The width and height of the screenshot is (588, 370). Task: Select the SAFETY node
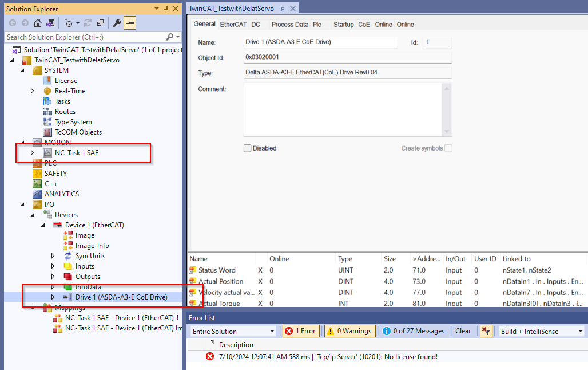(55, 174)
